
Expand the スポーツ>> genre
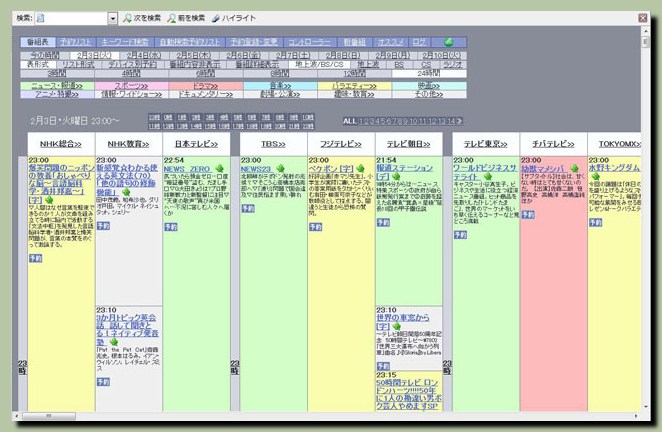(x=131, y=86)
